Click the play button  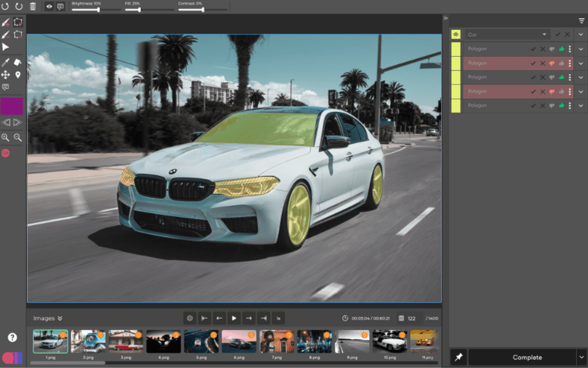(234, 318)
